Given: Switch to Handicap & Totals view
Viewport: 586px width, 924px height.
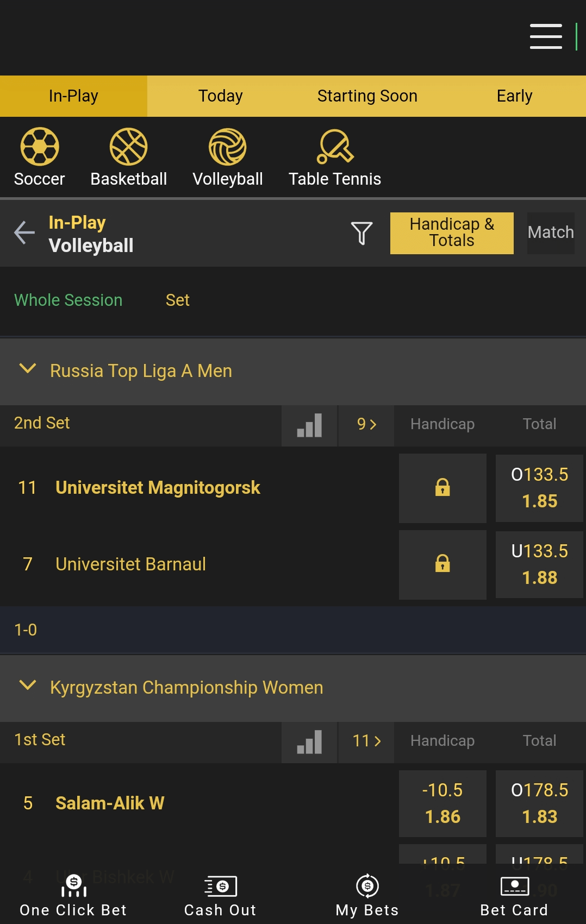Looking at the screenshot, I should tap(452, 233).
